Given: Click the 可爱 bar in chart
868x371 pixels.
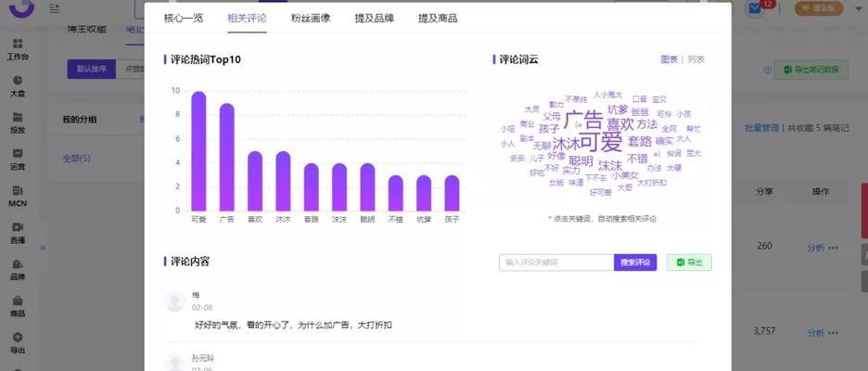Looking at the screenshot, I should coord(198,151).
